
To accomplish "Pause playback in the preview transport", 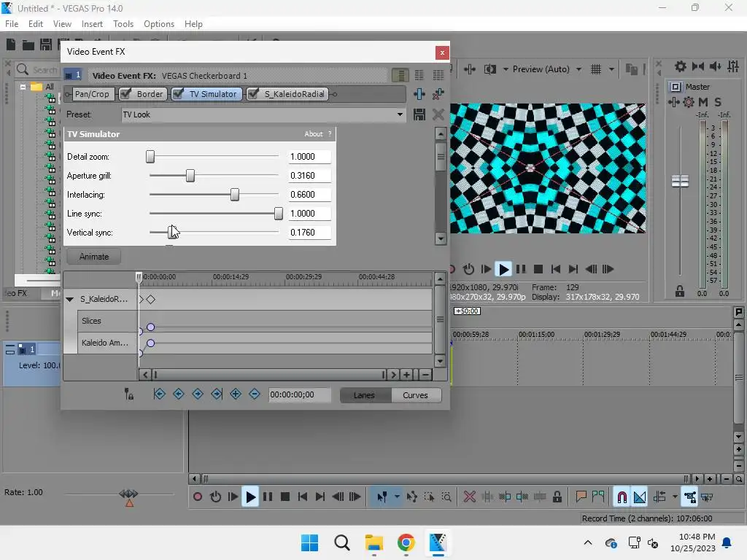I will click(521, 269).
